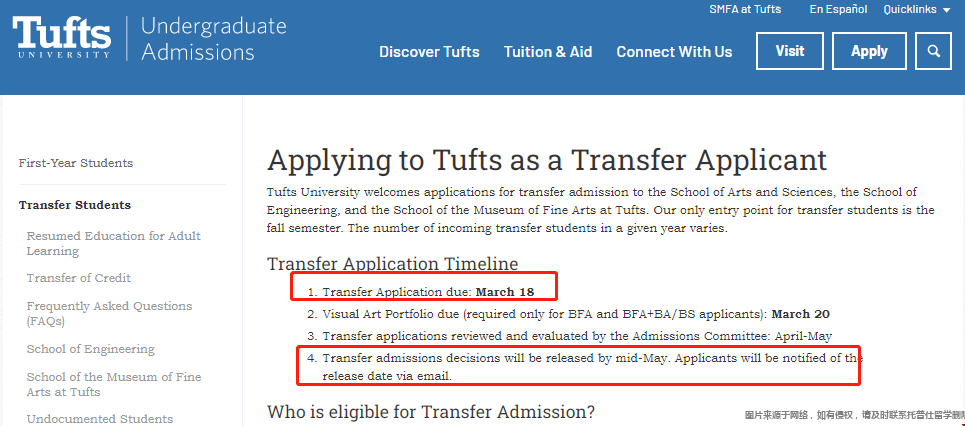
Task: Click the Tufts University logo
Action: [x=62, y=37]
